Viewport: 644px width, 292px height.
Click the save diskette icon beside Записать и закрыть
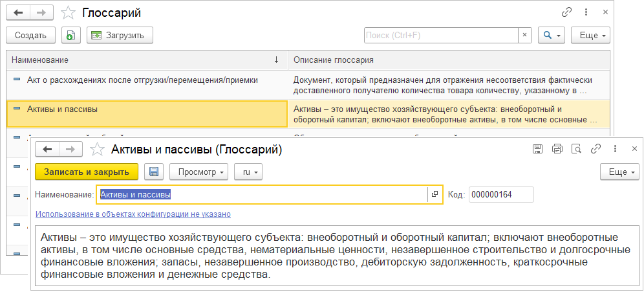point(154,172)
